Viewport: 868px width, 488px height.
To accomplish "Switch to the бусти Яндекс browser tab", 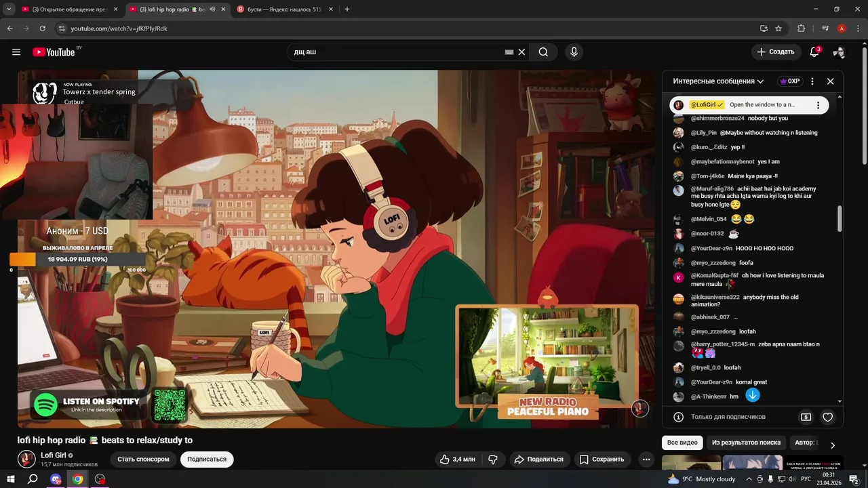I will click(x=284, y=9).
